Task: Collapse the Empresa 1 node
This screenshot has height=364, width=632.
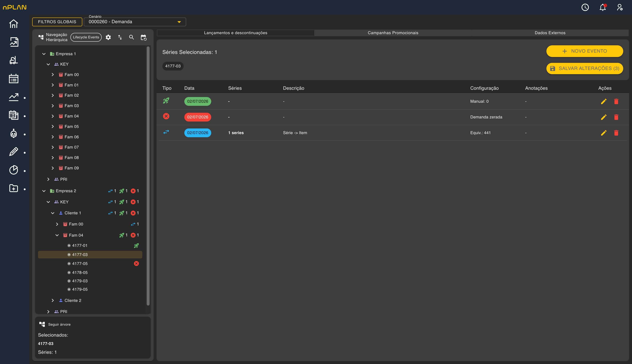Action: [x=44, y=54]
